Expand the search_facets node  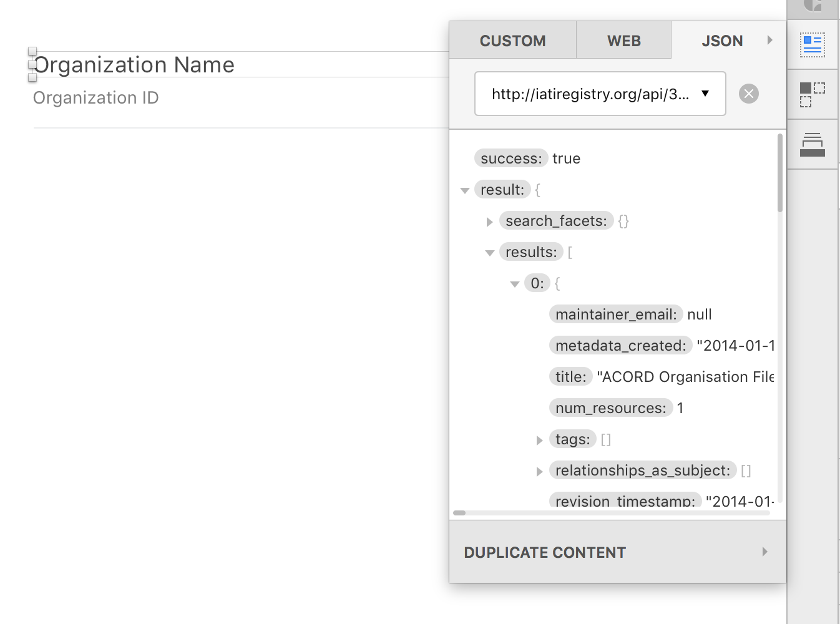pos(490,222)
